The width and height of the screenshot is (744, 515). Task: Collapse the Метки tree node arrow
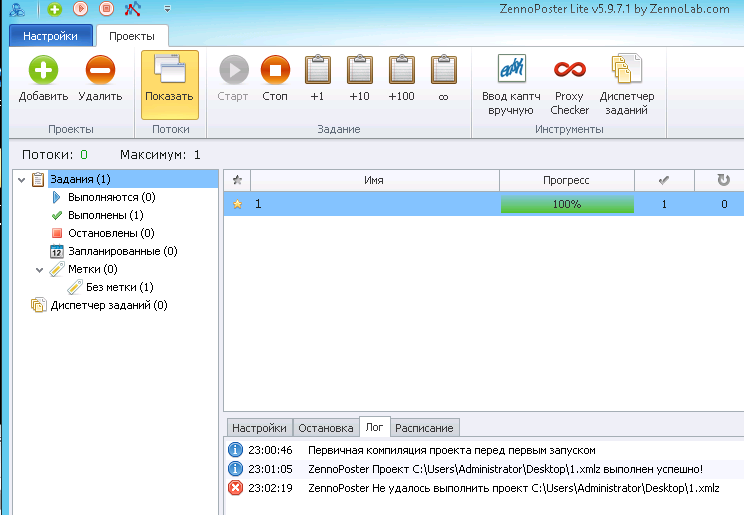click(x=39, y=270)
